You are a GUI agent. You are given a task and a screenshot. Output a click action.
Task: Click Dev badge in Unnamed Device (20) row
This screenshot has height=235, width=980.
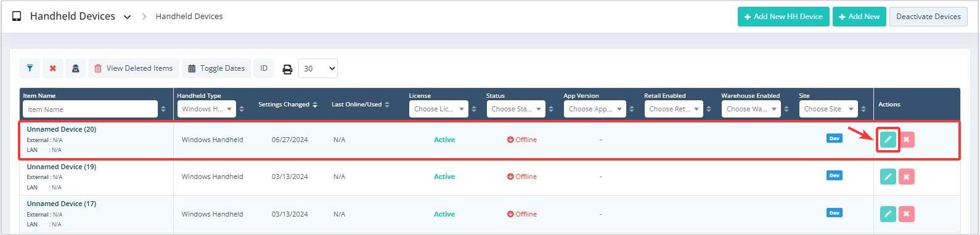click(x=834, y=138)
